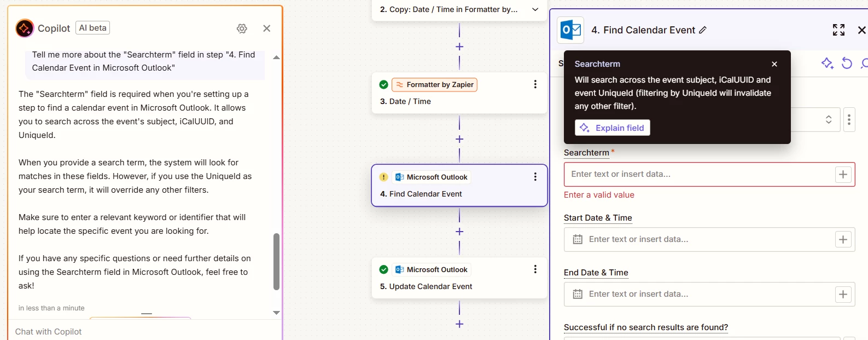The height and width of the screenshot is (340, 868).
Task: Close the Copilot chat panel
Action: (267, 28)
